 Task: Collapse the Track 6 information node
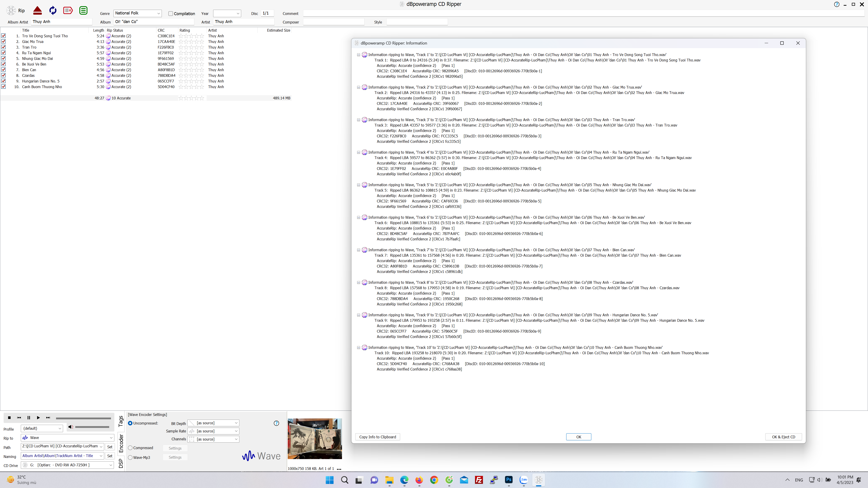(359, 218)
